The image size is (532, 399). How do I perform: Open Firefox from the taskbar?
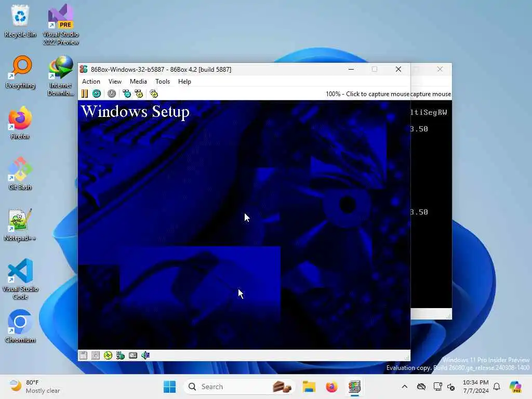(331, 387)
